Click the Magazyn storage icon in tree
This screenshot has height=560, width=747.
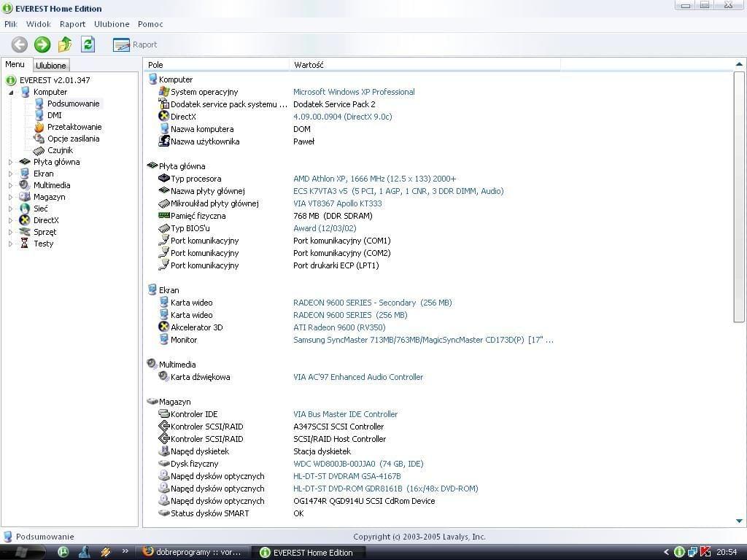(x=25, y=197)
